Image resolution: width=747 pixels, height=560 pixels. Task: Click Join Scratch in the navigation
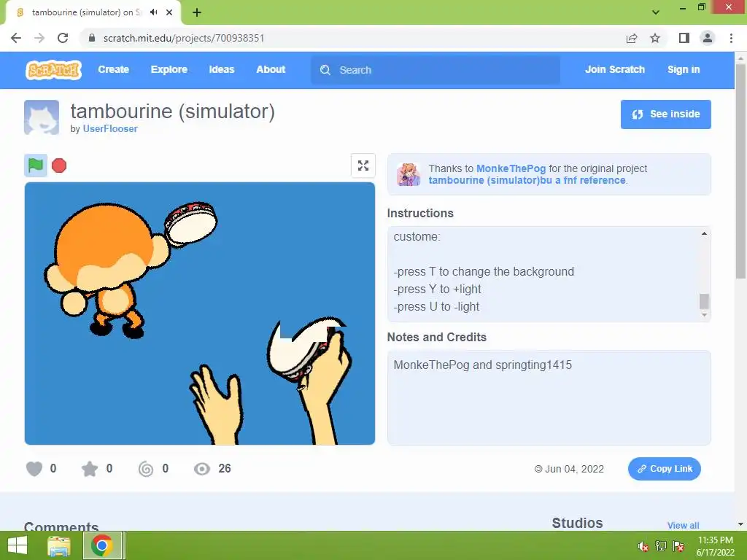(614, 69)
